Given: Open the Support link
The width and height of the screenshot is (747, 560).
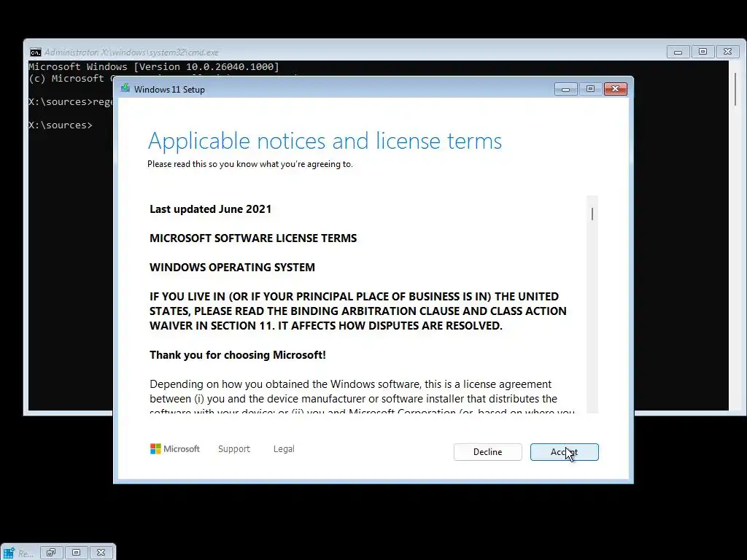Looking at the screenshot, I should 234,449.
